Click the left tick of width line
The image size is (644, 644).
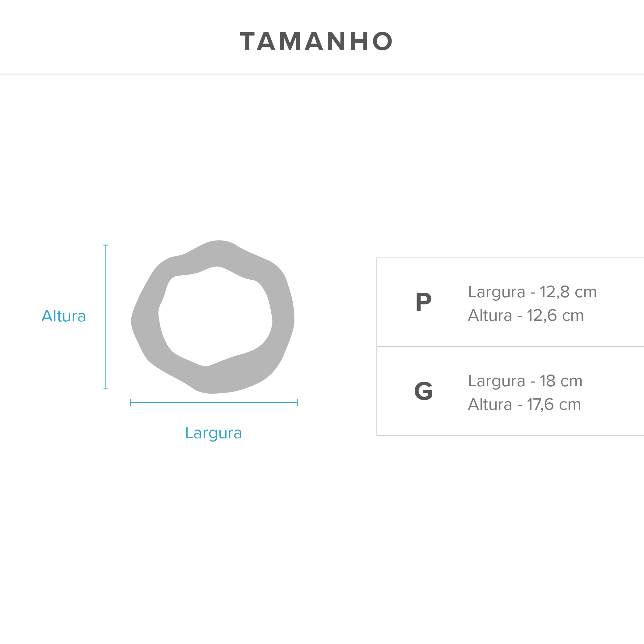coord(131,402)
